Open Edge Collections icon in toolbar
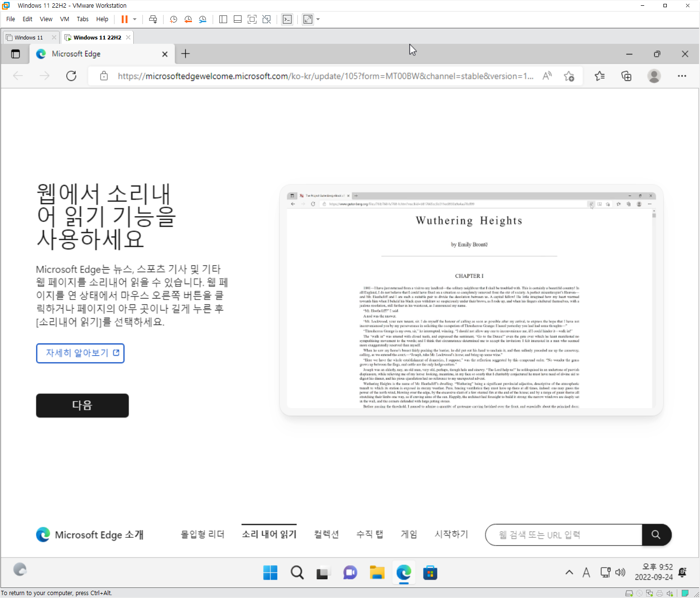This screenshot has width=700, height=598. (x=626, y=76)
